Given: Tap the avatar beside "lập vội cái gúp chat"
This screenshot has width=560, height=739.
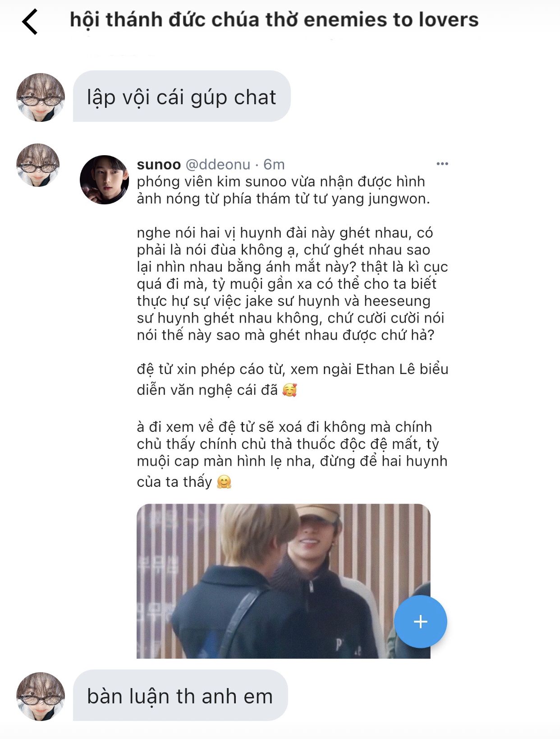Looking at the screenshot, I should 41,97.
